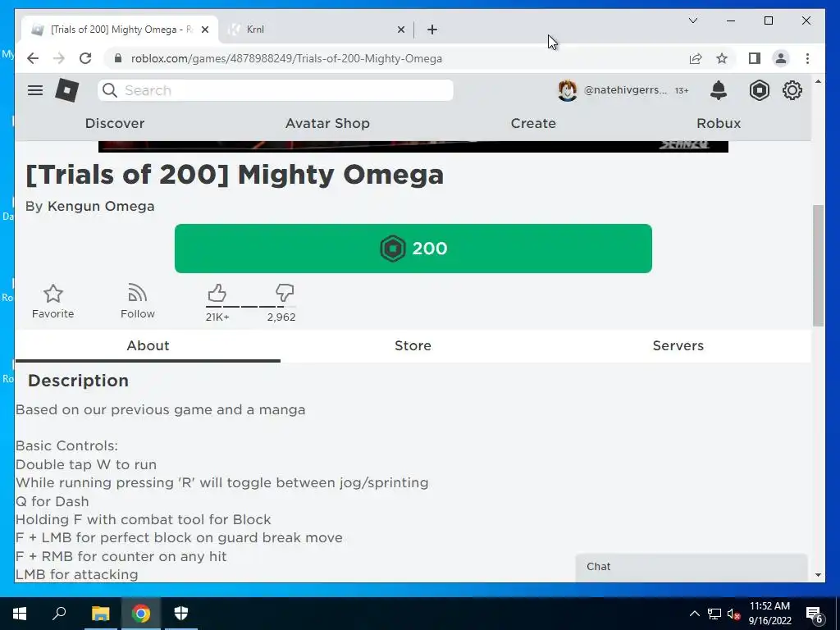Image resolution: width=840 pixels, height=630 pixels.
Task: Open the Chrome profile menu
Action: click(x=781, y=58)
